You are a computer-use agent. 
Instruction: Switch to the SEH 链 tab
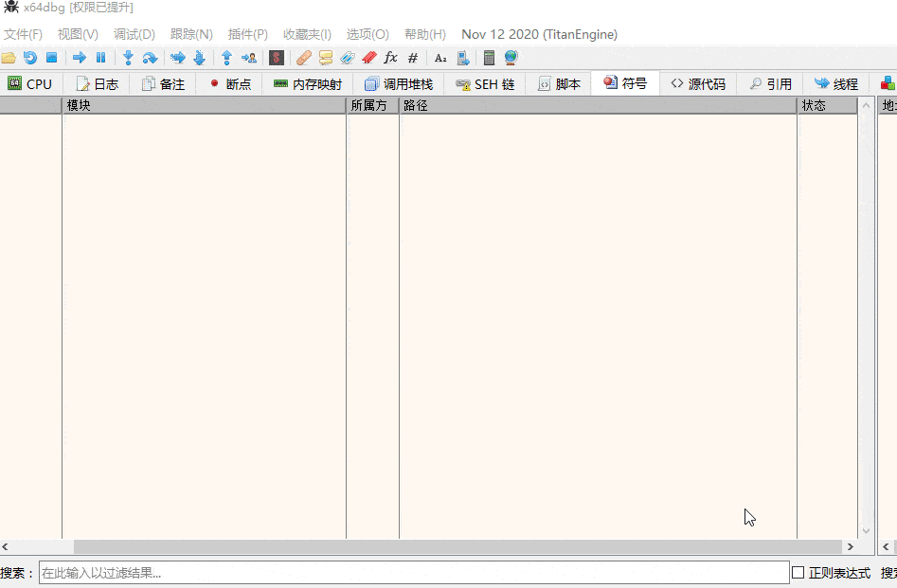485,84
